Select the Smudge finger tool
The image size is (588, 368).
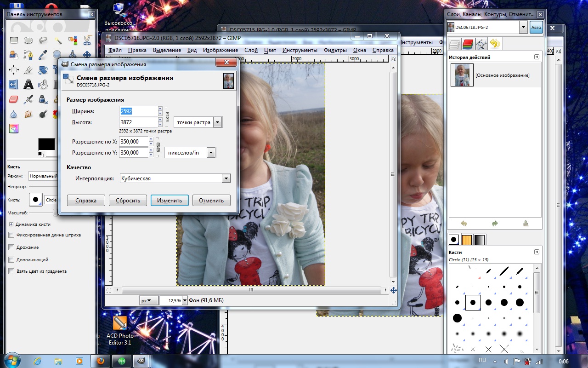point(28,114)
